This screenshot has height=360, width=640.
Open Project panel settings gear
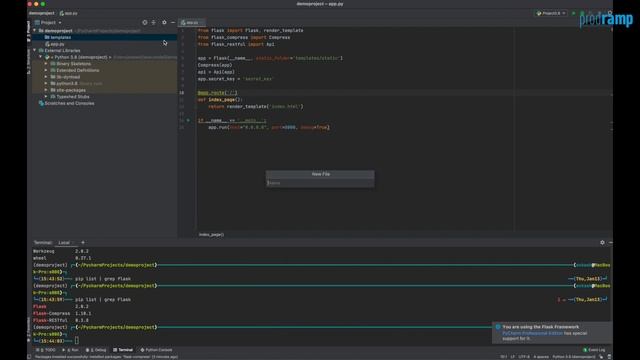[164, 22]
